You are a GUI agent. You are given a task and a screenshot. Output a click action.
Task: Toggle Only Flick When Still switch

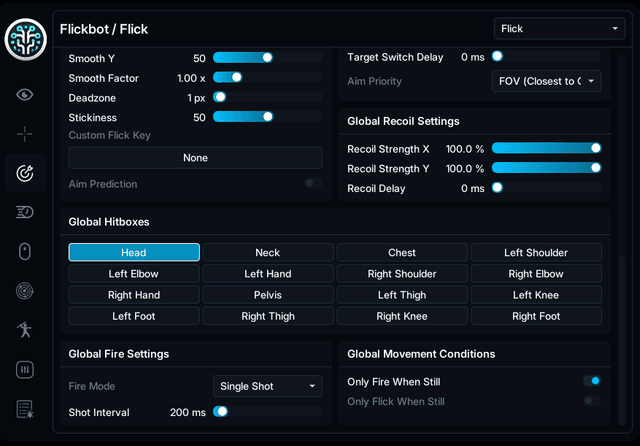[x=592, y=401]
